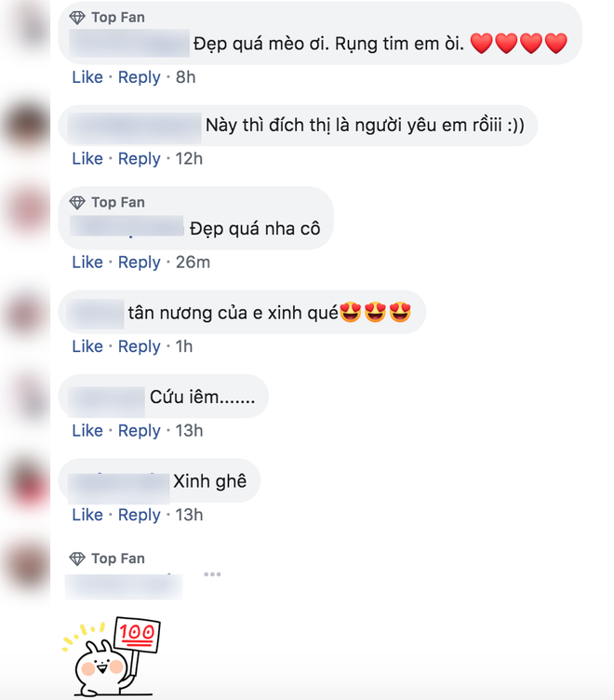Reply to the 'Xinh ghê' comment
Viewport: 614px width, 700px height.
pyautogui.click(x=140, y=515)
